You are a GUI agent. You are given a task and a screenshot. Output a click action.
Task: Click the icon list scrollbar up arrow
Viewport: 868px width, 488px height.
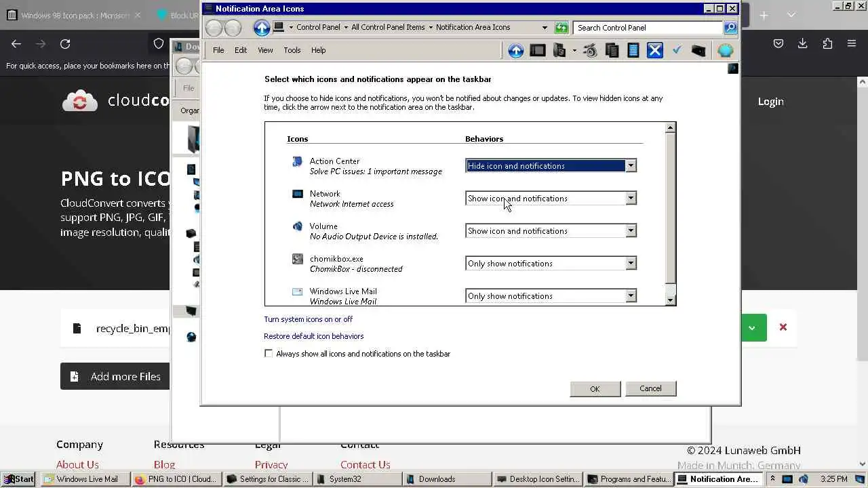pos(670,128)
